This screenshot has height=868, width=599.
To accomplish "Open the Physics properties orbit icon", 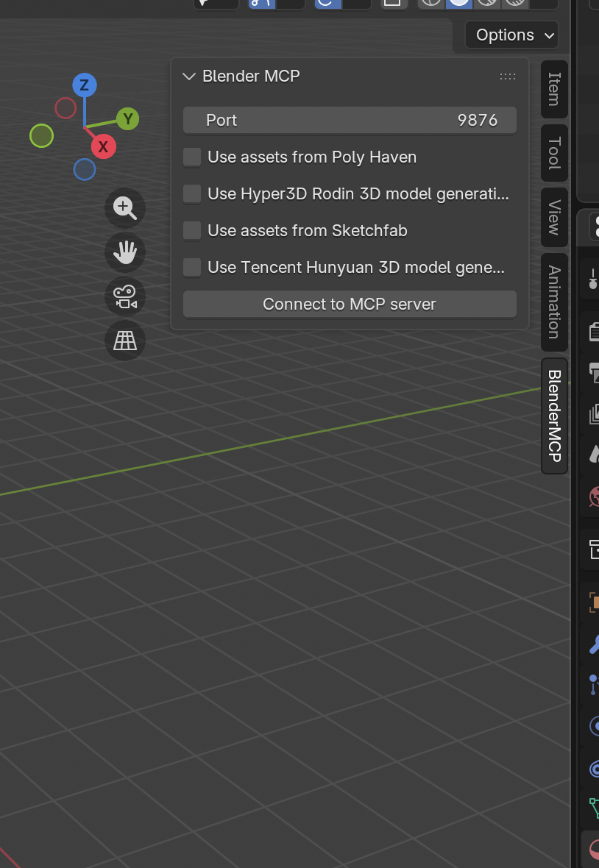I will (x=594, y=725).
